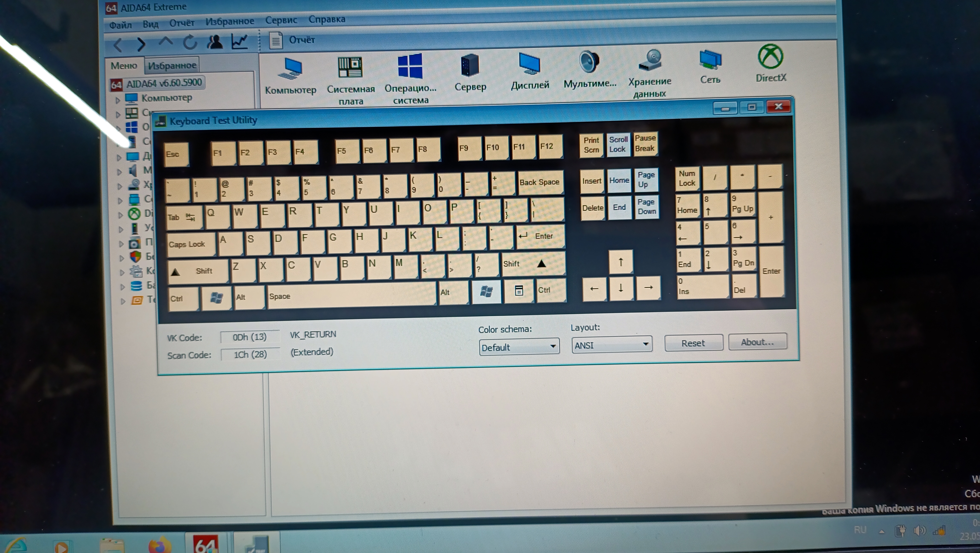Open the Сервис menu
Image resolution: width=980 pixels, height=553 pixels.
tap(281, 20)
